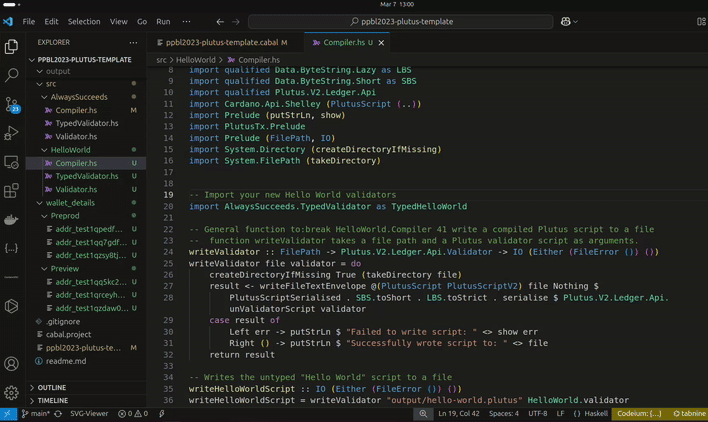Open Manage settings gear icon
Viewport: 708px width, 422px height.
click(12, 393)
